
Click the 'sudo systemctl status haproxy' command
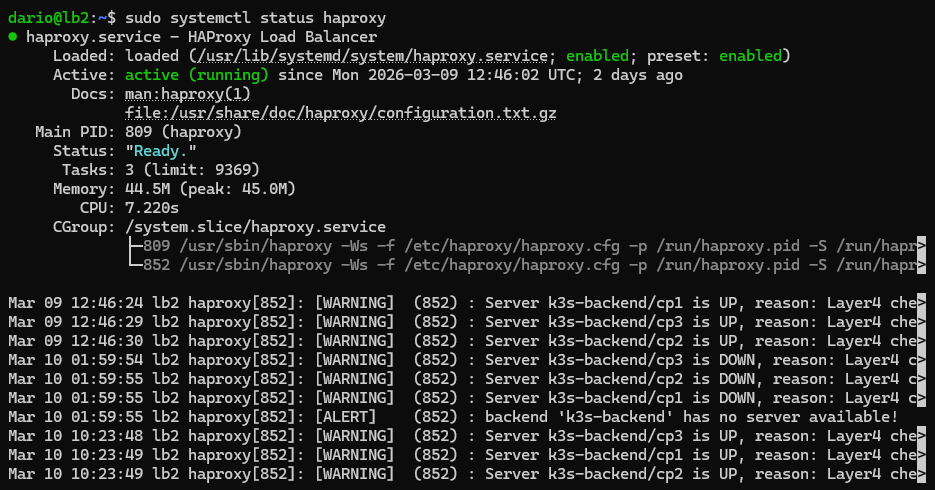(x=255, y=18)
